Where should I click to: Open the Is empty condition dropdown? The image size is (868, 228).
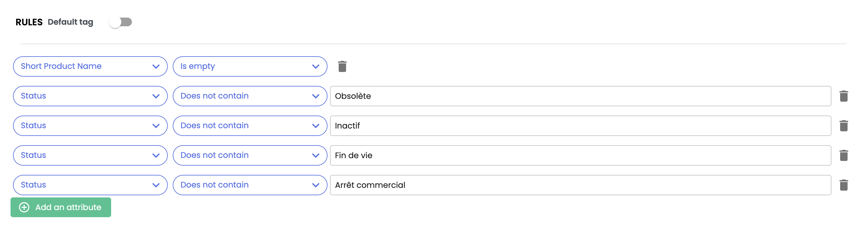[250, 66]
